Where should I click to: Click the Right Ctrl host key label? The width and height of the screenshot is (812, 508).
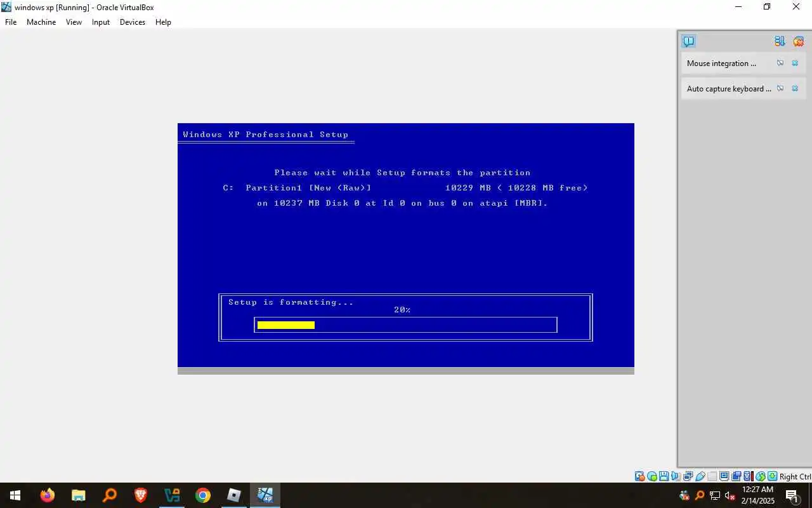click(x=795, y=476)
